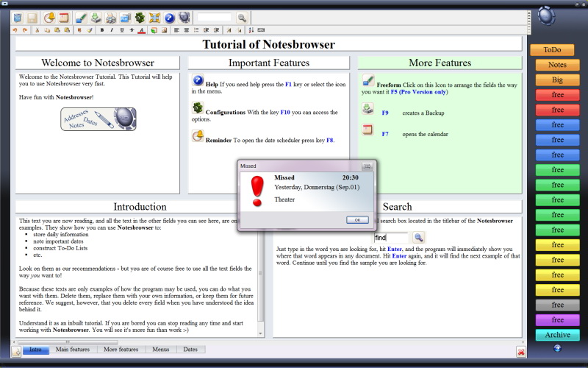Open the calendar toolbar icon
Screen dimensions: 588x368
[x=64, y=18]
